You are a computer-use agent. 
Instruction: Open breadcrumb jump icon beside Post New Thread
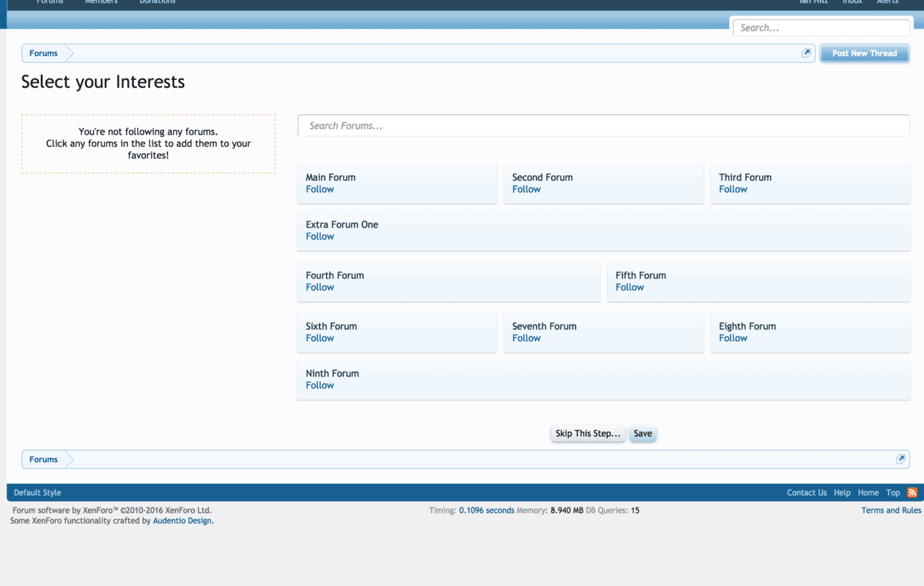coord(805,53)
